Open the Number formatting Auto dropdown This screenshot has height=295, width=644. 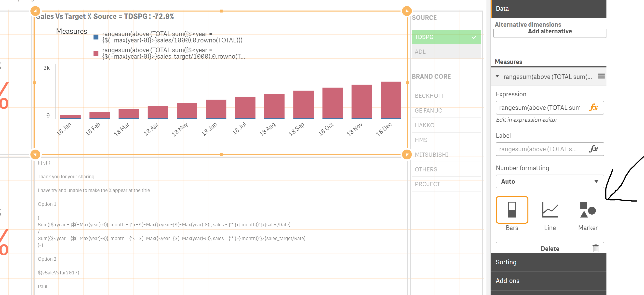click(550, 181)
